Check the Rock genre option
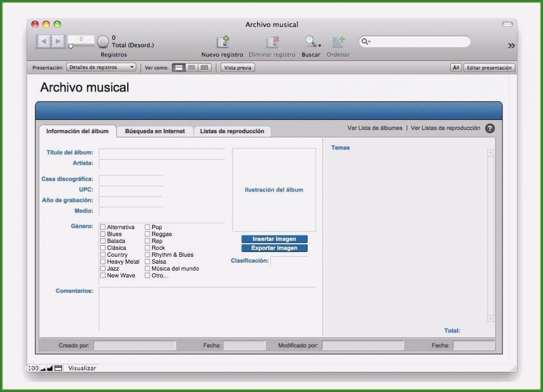 coord(147,248)
